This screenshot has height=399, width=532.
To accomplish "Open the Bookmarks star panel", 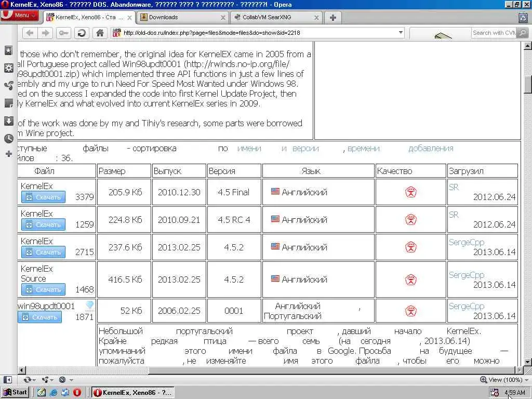I will [8, 50].
